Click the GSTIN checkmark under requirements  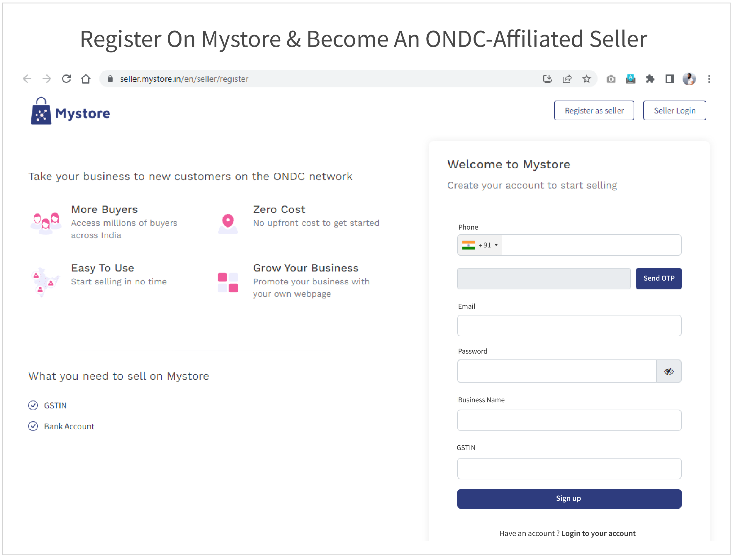(x=33, y=405)
